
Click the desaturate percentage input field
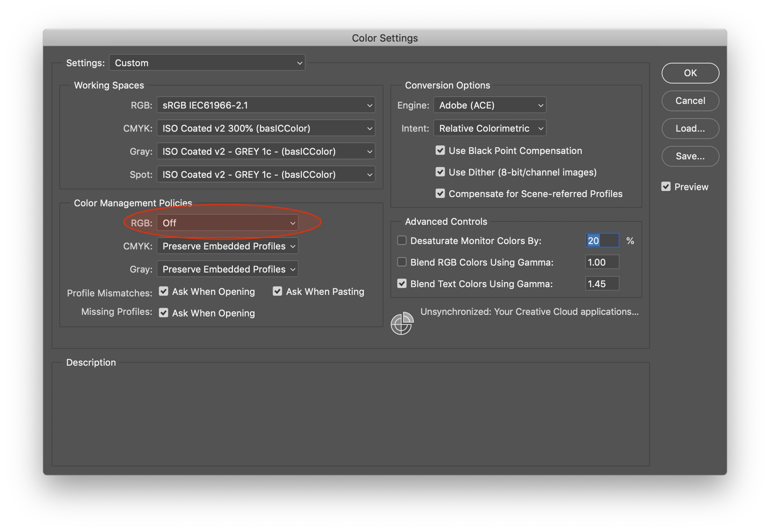[x=602, y=241]
